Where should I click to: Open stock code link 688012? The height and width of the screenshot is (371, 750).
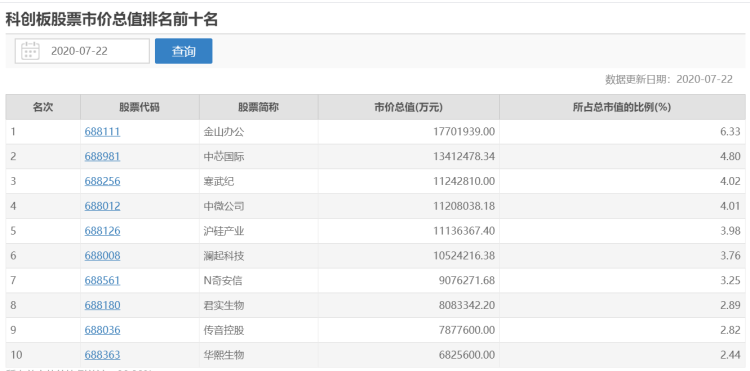tap(102, 206)
